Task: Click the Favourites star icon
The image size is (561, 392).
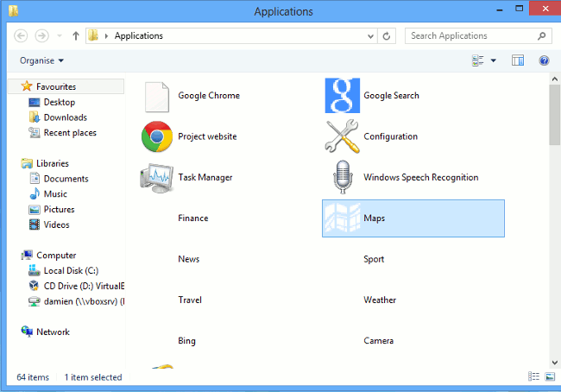Action: [27, 86]
